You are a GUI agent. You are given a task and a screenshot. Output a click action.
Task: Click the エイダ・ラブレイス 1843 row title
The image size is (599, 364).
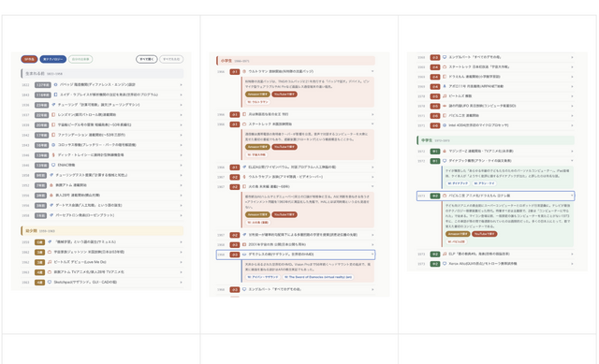[x=109, y=95]
